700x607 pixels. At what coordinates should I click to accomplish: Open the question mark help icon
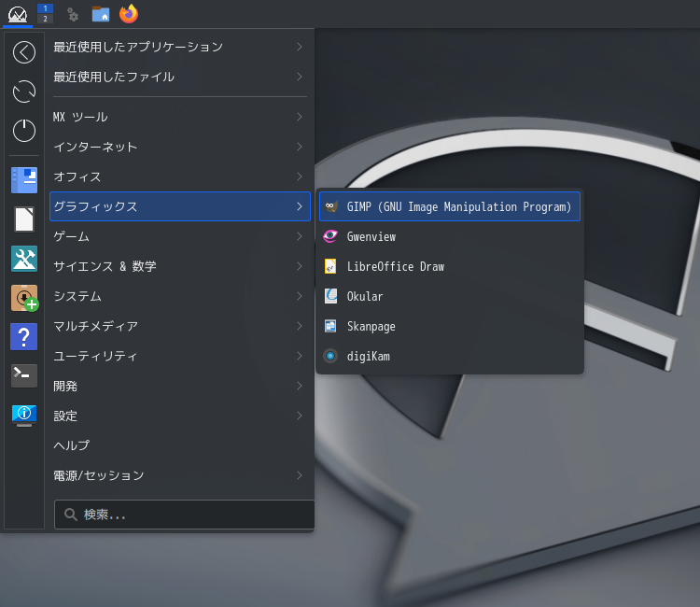24,337
